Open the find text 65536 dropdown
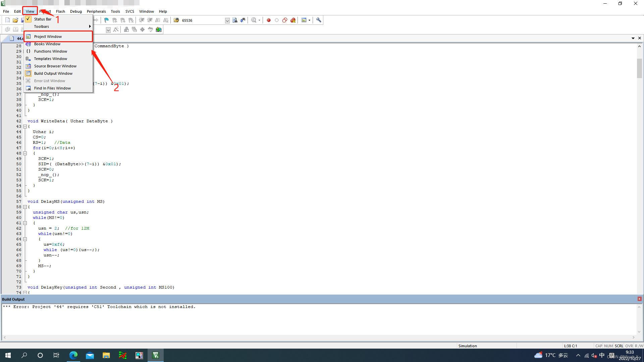The image size is (644, 362). [227, 20]
